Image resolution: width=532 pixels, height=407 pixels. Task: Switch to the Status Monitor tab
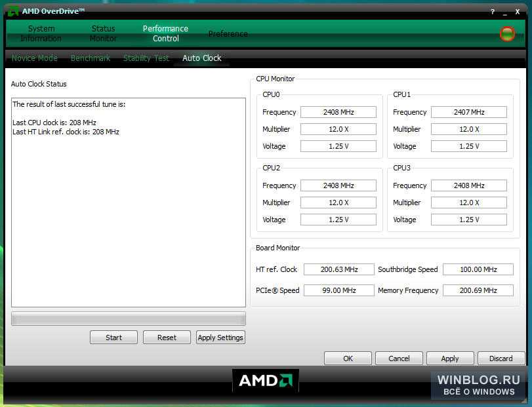click(103, 33)
